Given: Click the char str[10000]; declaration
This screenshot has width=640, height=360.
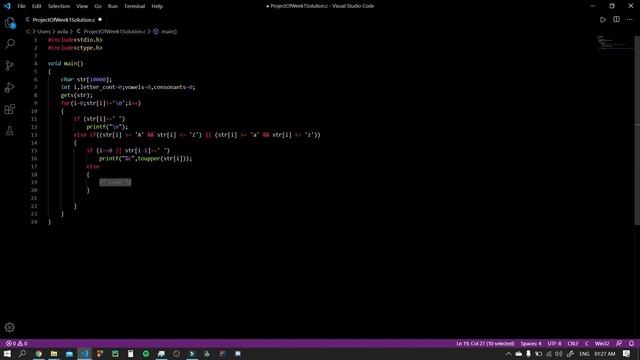Looking at the screenshot, I should pos(86,79).
